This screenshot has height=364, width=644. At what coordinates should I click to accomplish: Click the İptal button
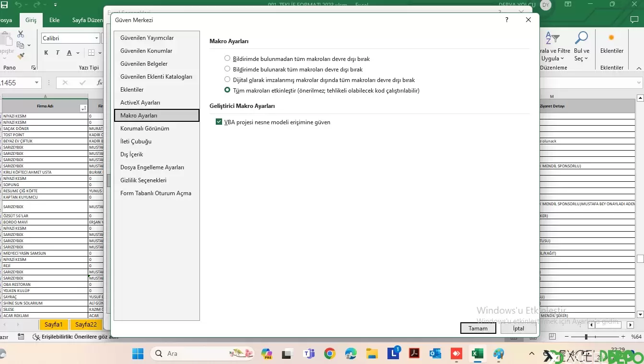click(x=518, y=329)
